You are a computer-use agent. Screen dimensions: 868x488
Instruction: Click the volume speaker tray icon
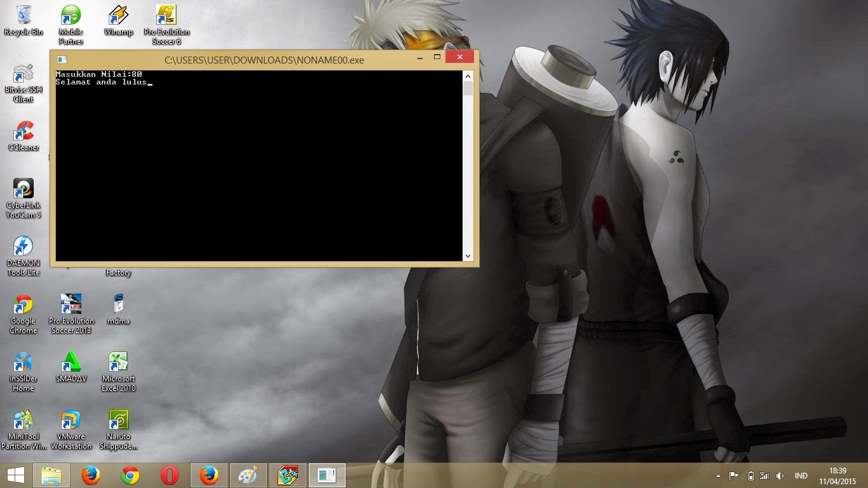[x=780, y=476]
